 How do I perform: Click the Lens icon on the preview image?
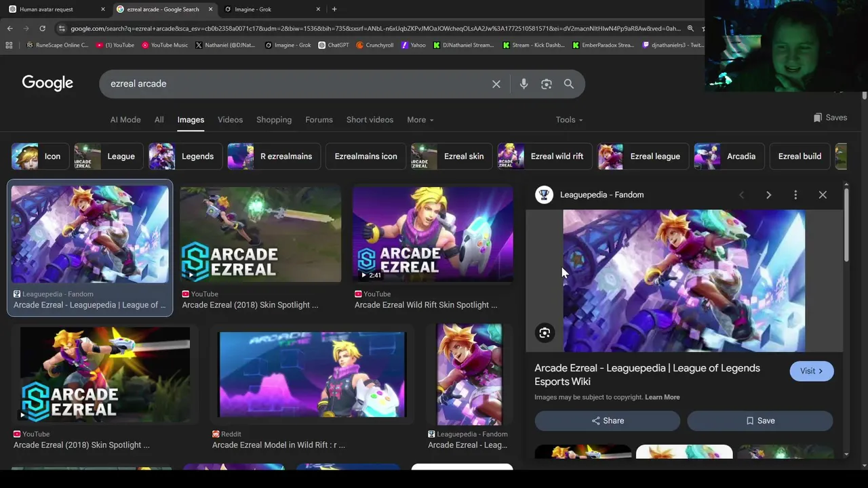[545, 333]
